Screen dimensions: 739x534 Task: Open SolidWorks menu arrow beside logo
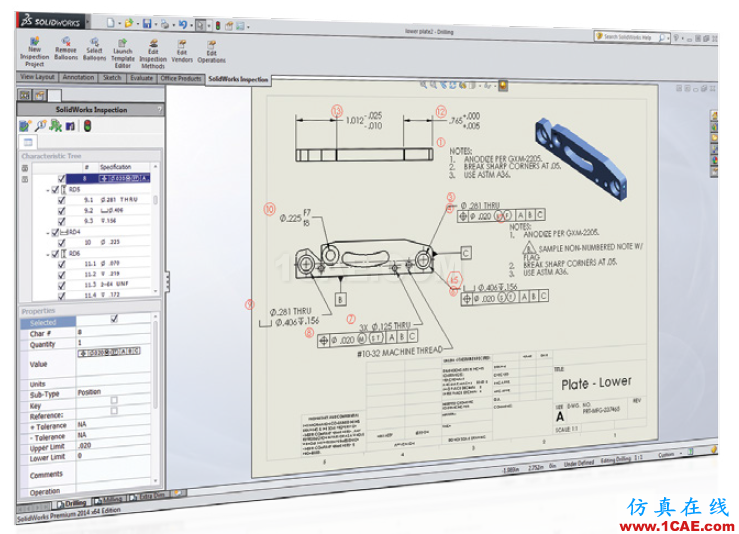(87, 22)
